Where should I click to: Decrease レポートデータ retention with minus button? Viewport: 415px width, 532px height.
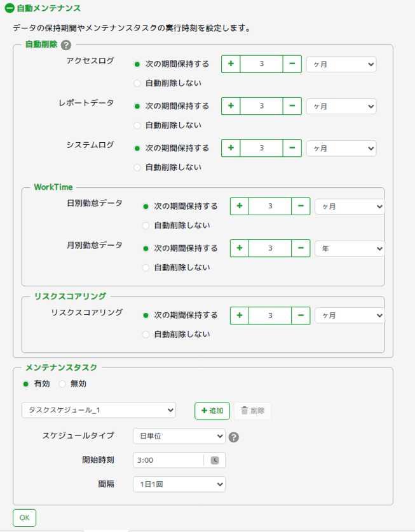pos(292,106)
